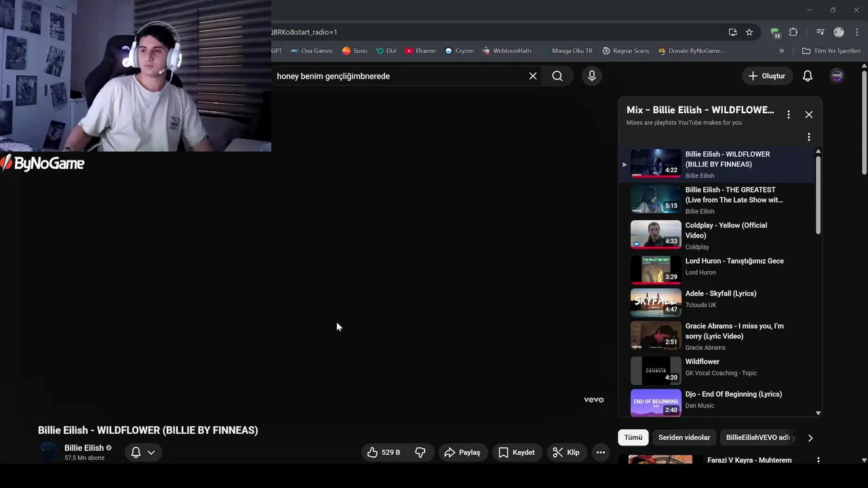Image resolution: width=868 pixels, height=488 pixels.
Task: Click the page vertical scrollbar
Action: coord(864,122)
